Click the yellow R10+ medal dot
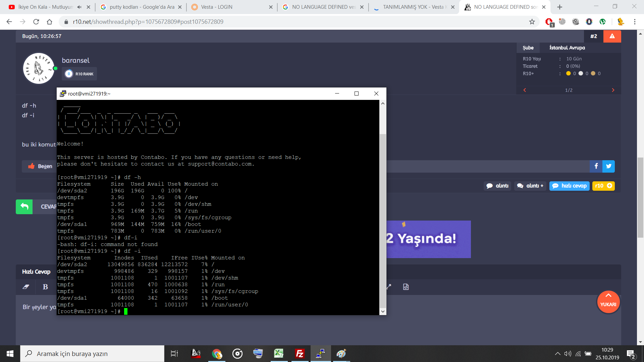The image size is (644, 362). (x=568, y=73)
